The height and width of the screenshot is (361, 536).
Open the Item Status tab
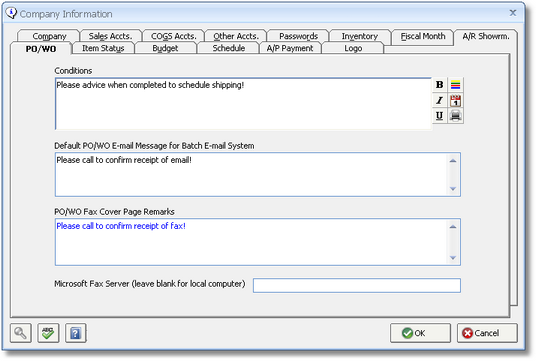click(x=103, y=48)
